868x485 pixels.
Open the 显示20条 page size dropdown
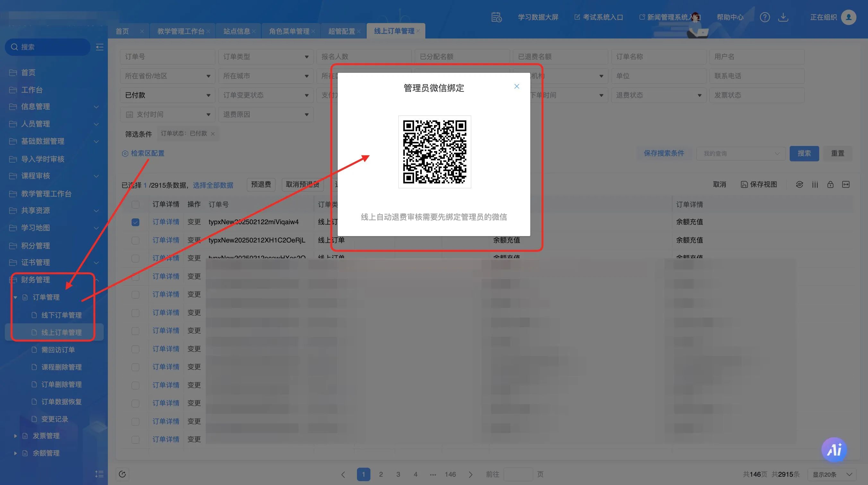point(832,474)
